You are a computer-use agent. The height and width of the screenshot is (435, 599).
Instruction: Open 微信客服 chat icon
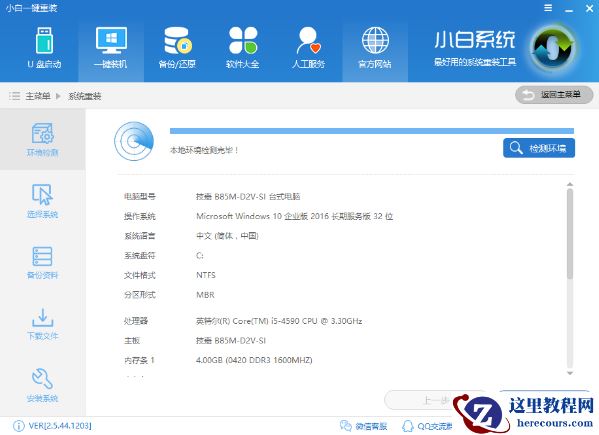[345, 425]
